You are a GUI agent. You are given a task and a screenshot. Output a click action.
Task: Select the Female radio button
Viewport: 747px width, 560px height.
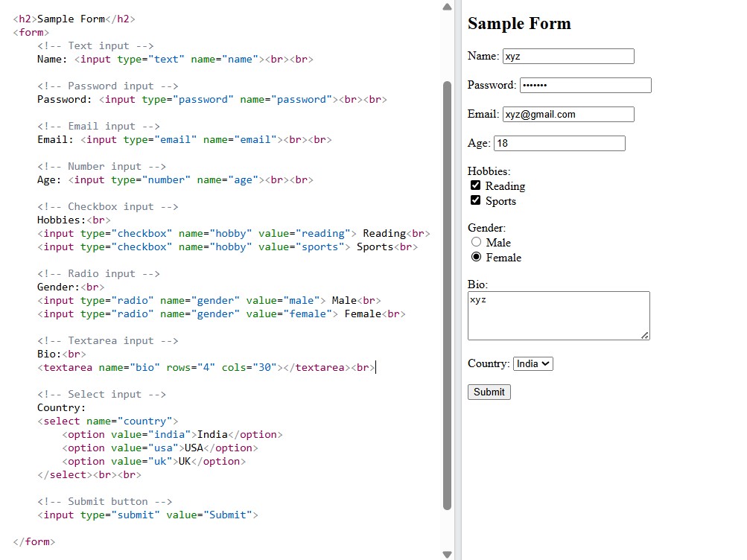pos(476,257)
